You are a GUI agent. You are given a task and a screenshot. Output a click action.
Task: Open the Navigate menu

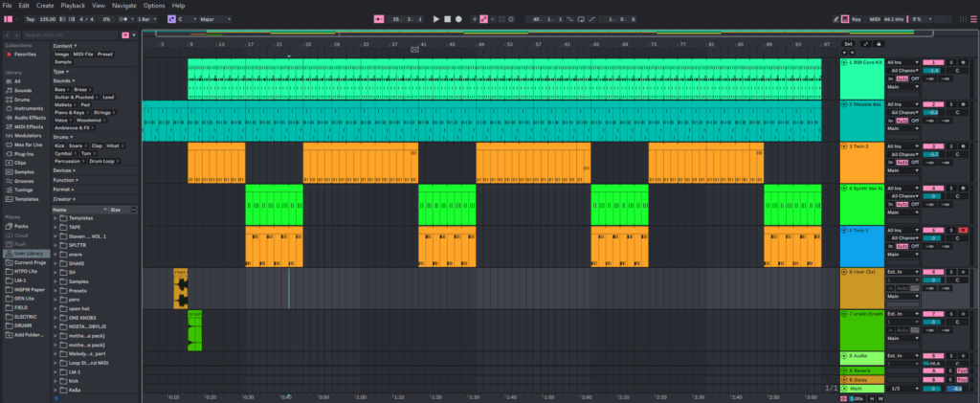[x=124, y=6]
